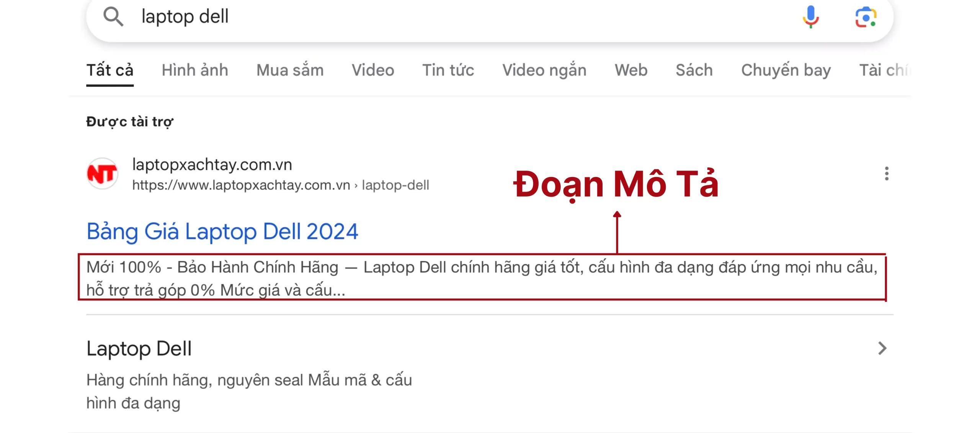Switch to Video ngắn tab

pyautogui.click(x=544, y=70)
